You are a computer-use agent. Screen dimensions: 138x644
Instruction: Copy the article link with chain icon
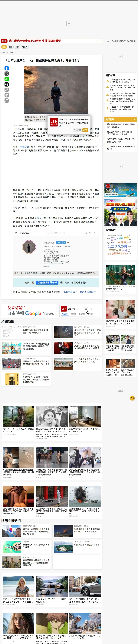tap(7, 90)
